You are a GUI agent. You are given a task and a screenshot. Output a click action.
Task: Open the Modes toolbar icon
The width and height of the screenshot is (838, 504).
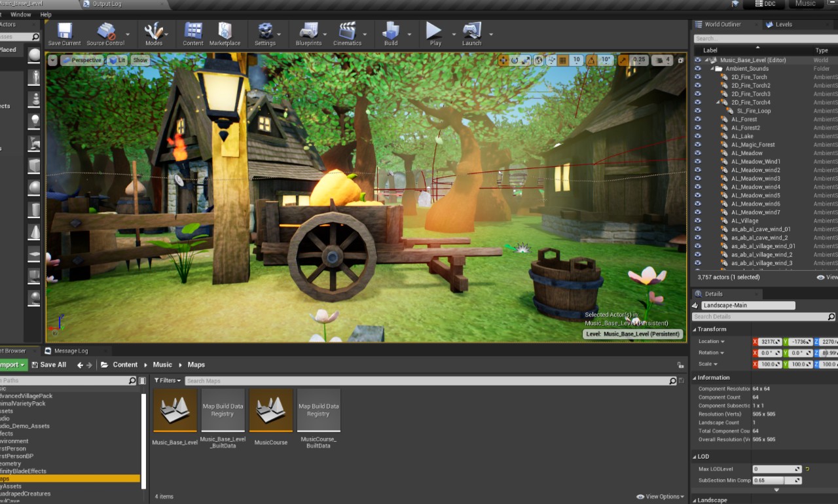click(x=154, y=31)
